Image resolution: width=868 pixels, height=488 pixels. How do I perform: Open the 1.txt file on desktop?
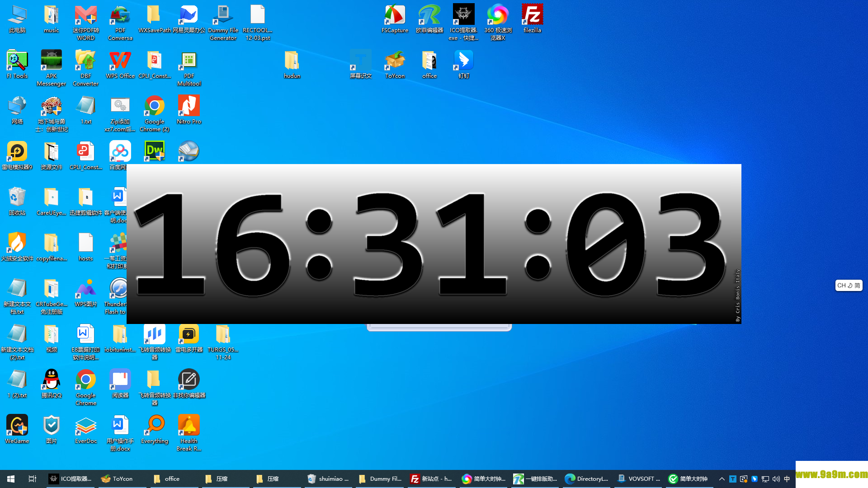(85, 110)
